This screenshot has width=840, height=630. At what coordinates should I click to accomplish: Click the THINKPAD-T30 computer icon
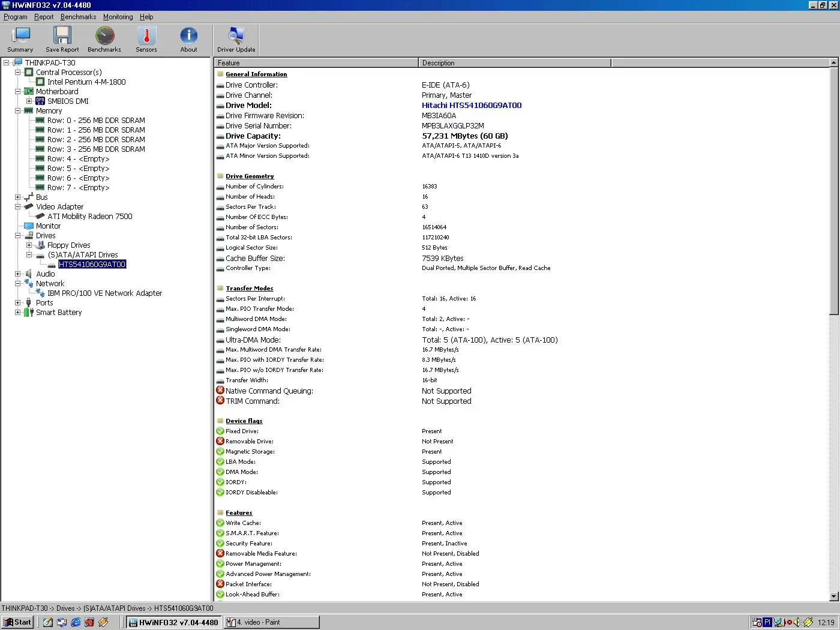click(17, 62)
